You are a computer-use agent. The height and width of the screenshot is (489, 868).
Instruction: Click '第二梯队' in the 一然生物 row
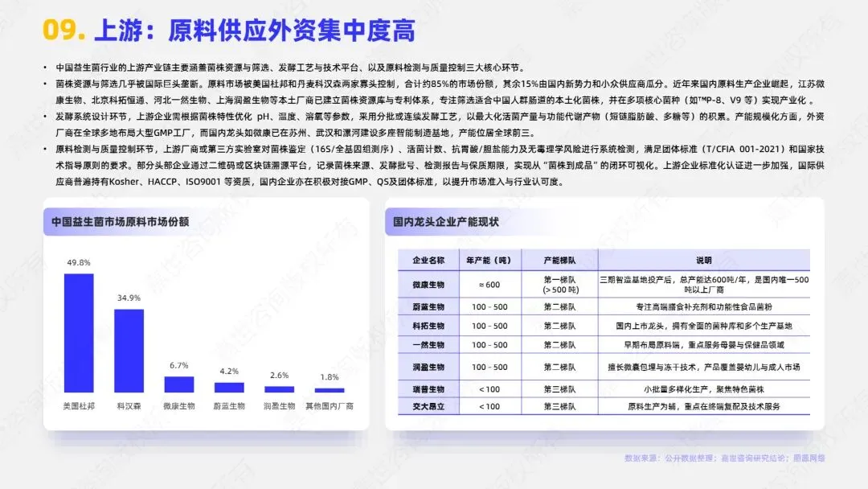(x=559, y=345)
